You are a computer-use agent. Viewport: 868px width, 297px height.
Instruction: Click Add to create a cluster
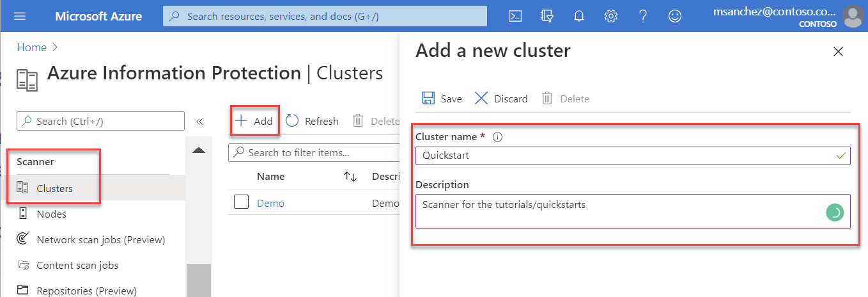pos(254,121)
